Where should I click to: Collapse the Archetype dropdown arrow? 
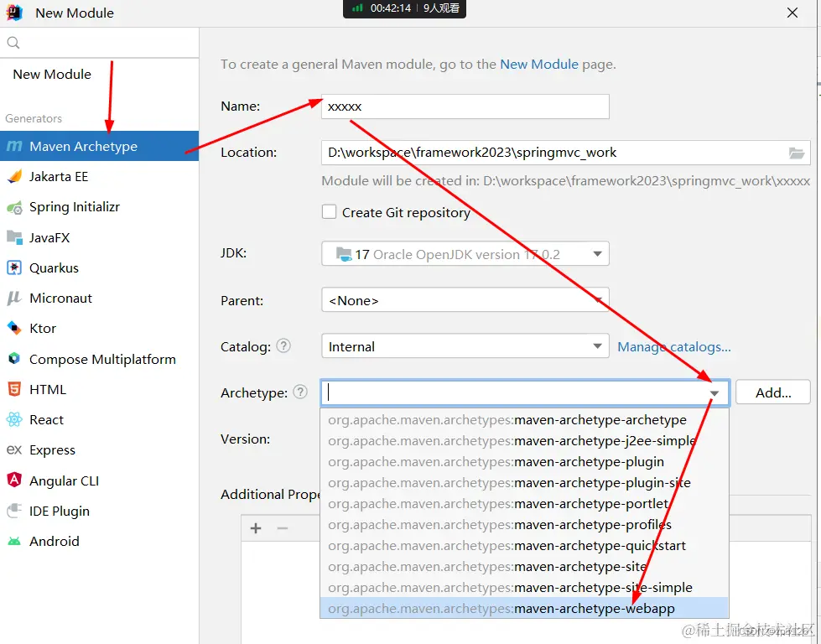click(714, 393)
